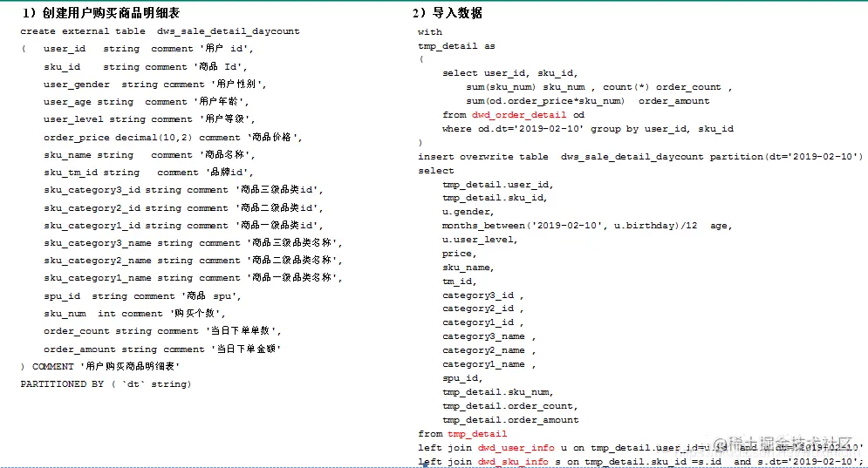Viewport: 868px width, 468px height.
Task: Click the 'u.user_level,' line
Action: [480, 240]
